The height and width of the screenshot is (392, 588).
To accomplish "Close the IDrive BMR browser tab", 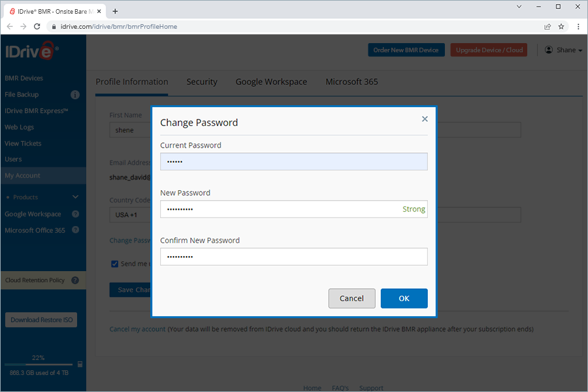I will point(99,11).
